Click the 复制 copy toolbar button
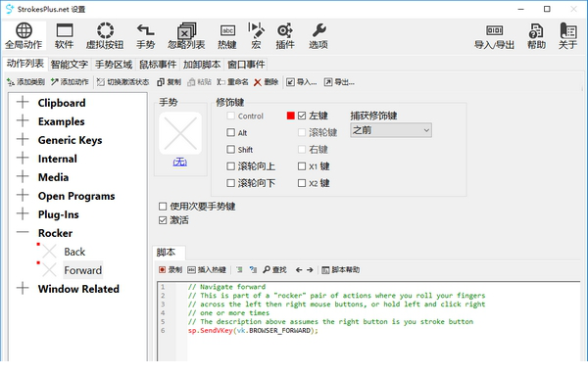This screenshot has height=375, width=588. coord(170,82)
